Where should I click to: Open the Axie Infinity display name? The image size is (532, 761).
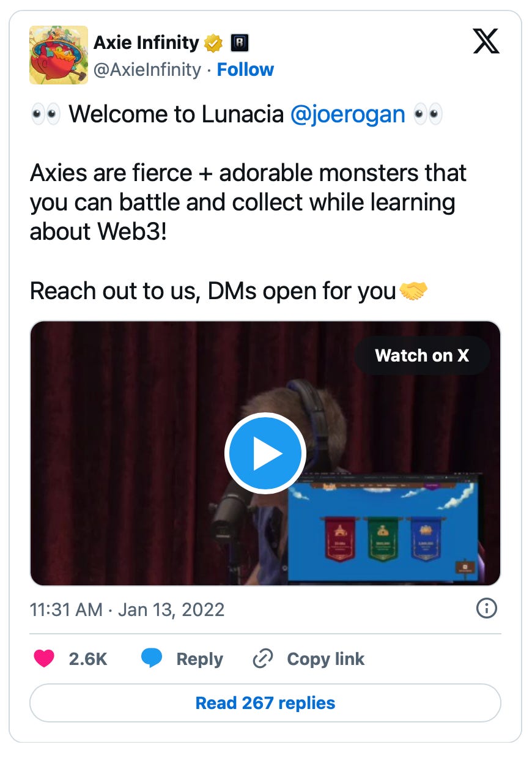146,43
